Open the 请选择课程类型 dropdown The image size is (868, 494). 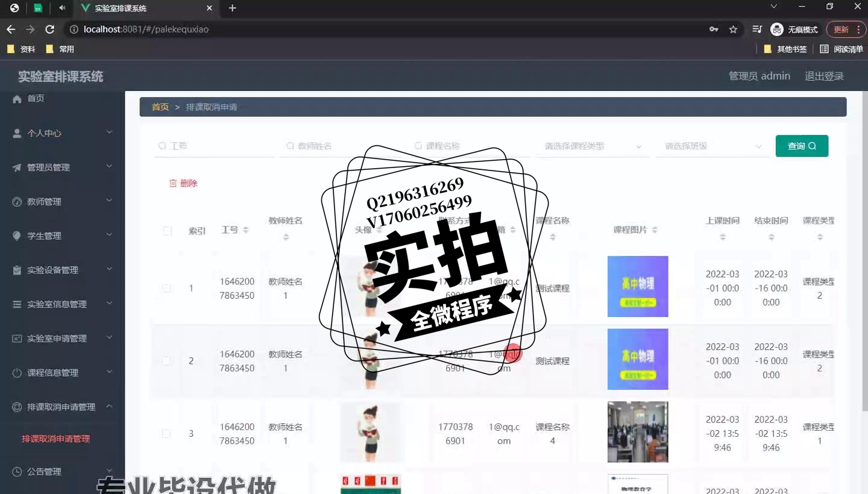pos(593,146)
